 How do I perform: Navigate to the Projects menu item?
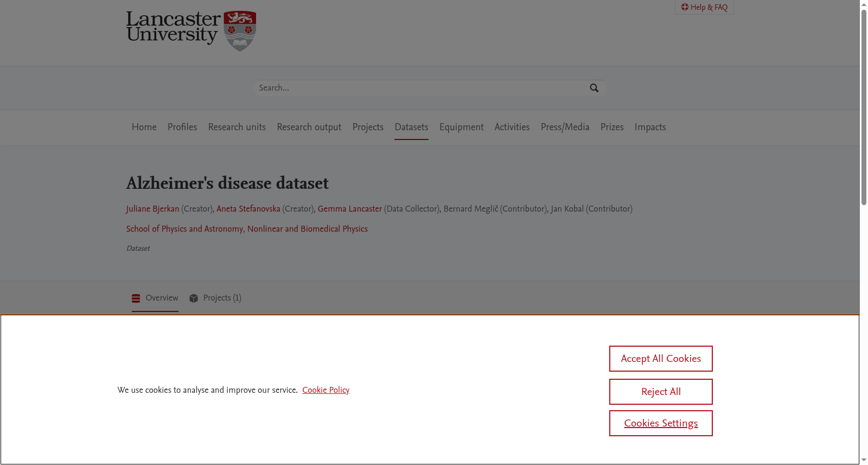[x=368, y=127]
